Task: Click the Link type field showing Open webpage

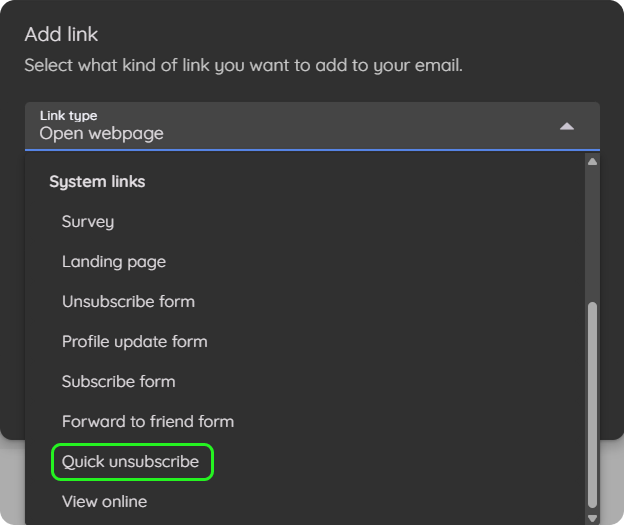Action: [312, 126]
